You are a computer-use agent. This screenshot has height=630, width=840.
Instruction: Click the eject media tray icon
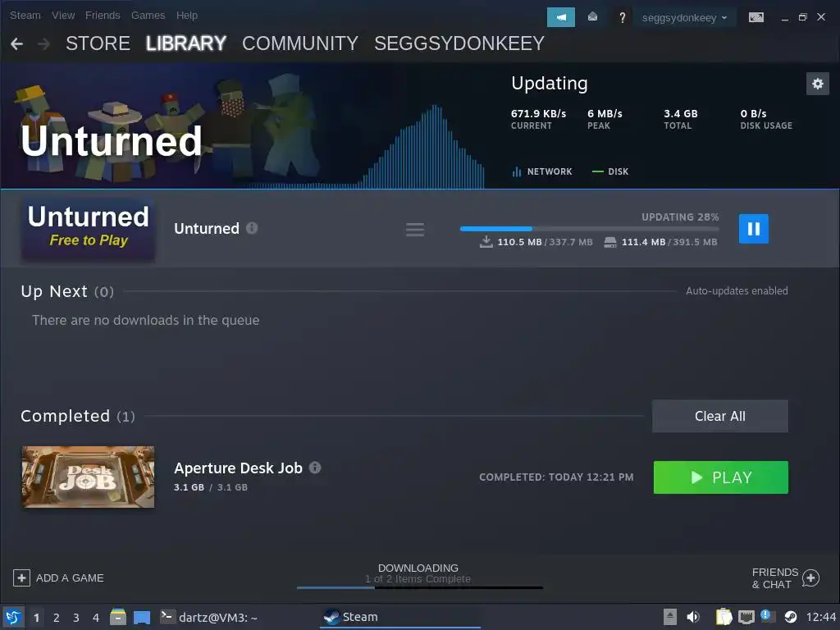(x=670, y=617)
